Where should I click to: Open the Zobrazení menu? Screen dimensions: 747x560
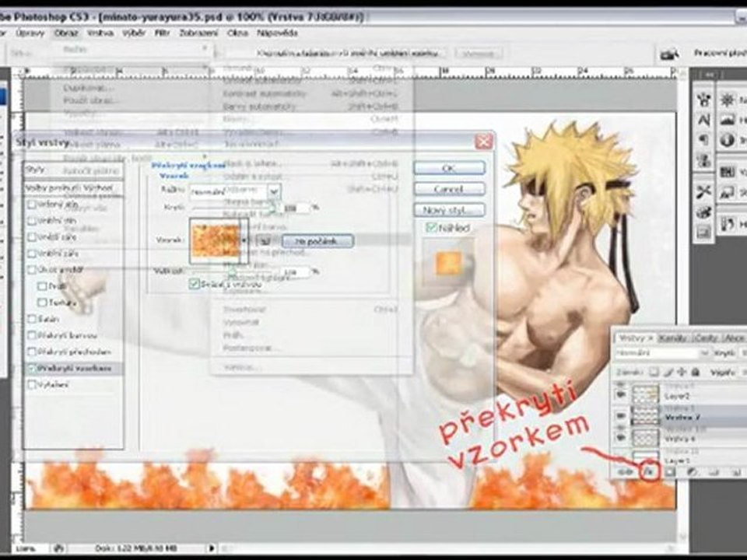click(x=198, y=33)
